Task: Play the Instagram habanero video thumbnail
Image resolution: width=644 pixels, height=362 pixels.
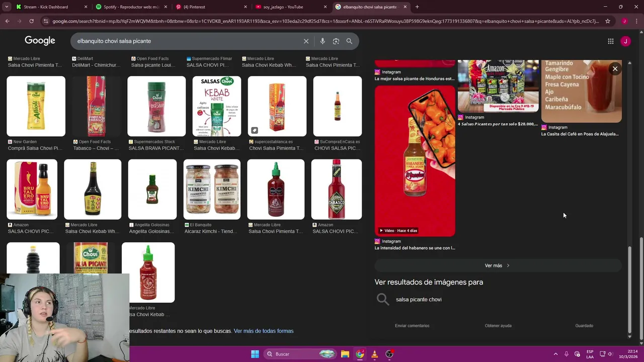Action: point(415,161)
